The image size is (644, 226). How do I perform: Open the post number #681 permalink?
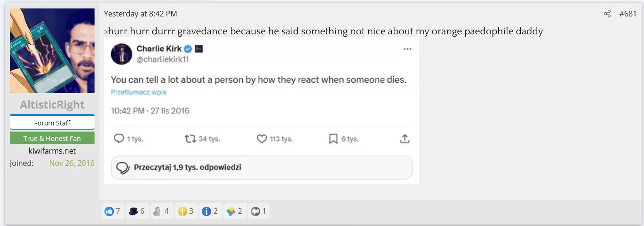coord(628,14)
